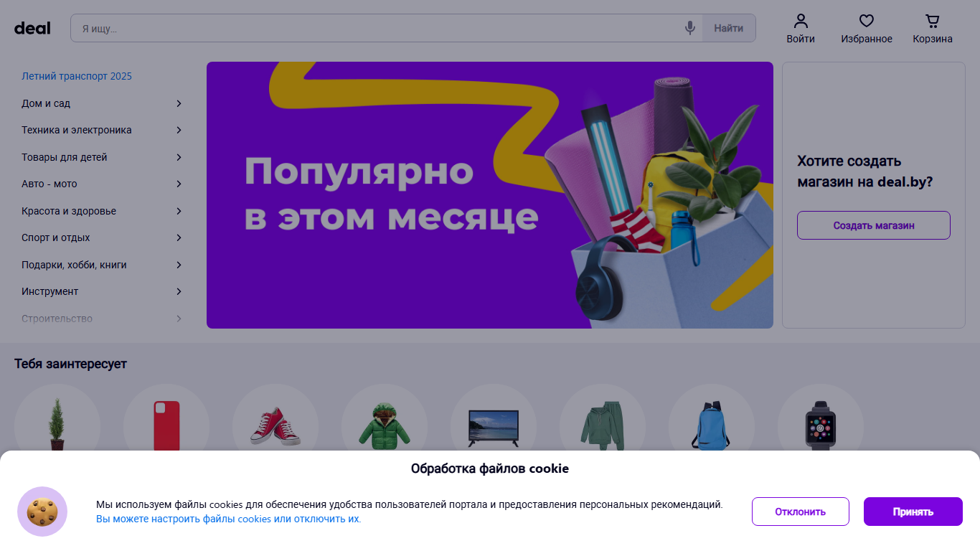Click the microphone voice search icon
Image resolution: width=980 pixels, height=551 pixels.
click(690, 28)
